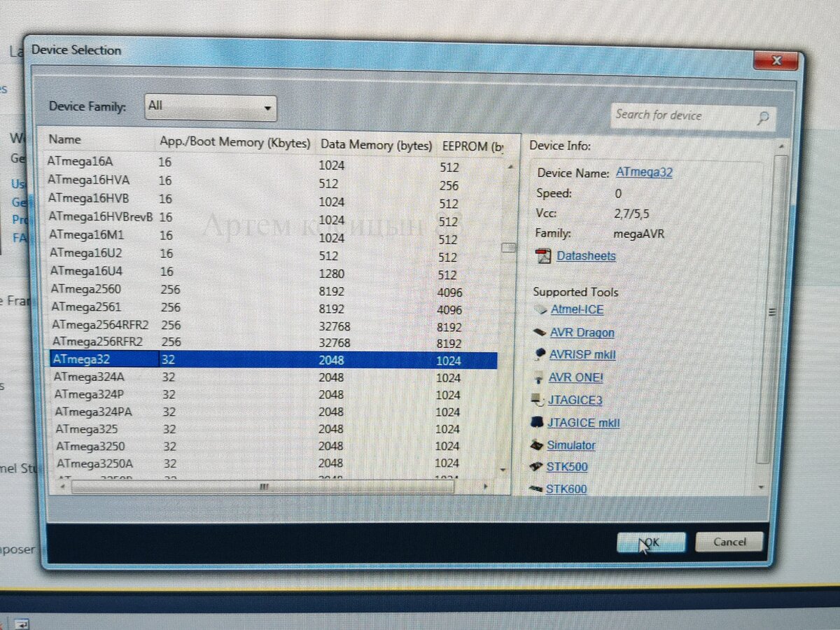Click the device list vertical scrollbar thumb
The height and width of the screenshot is (630, 840).
[x=509, y=248]
